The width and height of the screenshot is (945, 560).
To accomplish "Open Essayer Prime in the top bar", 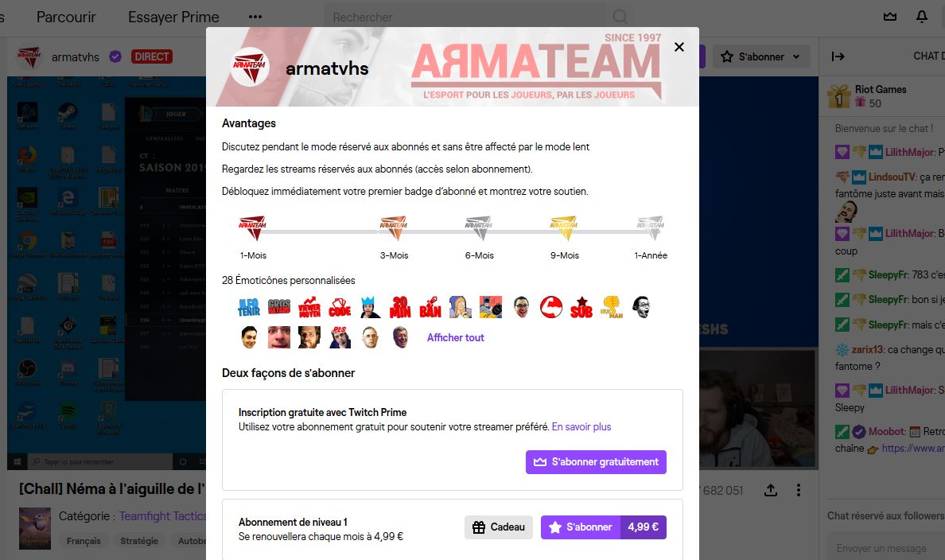I will [173, 17].
